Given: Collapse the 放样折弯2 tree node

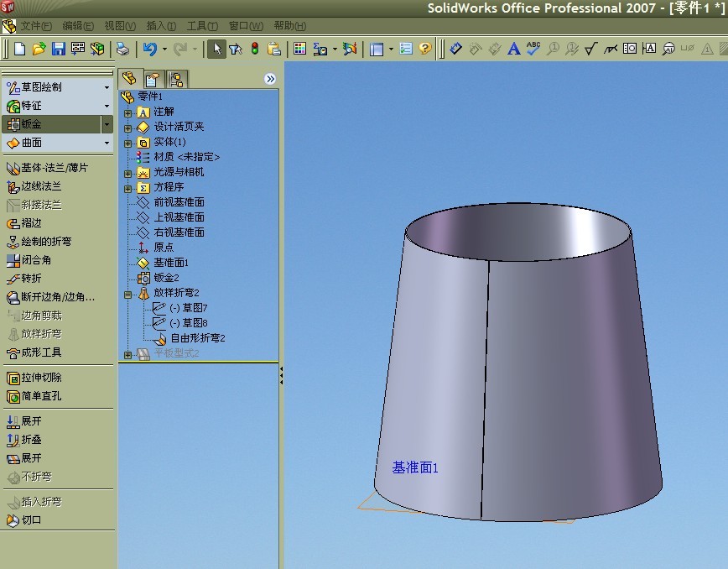Looking at the screenshot, I should [x=127, y=295].
